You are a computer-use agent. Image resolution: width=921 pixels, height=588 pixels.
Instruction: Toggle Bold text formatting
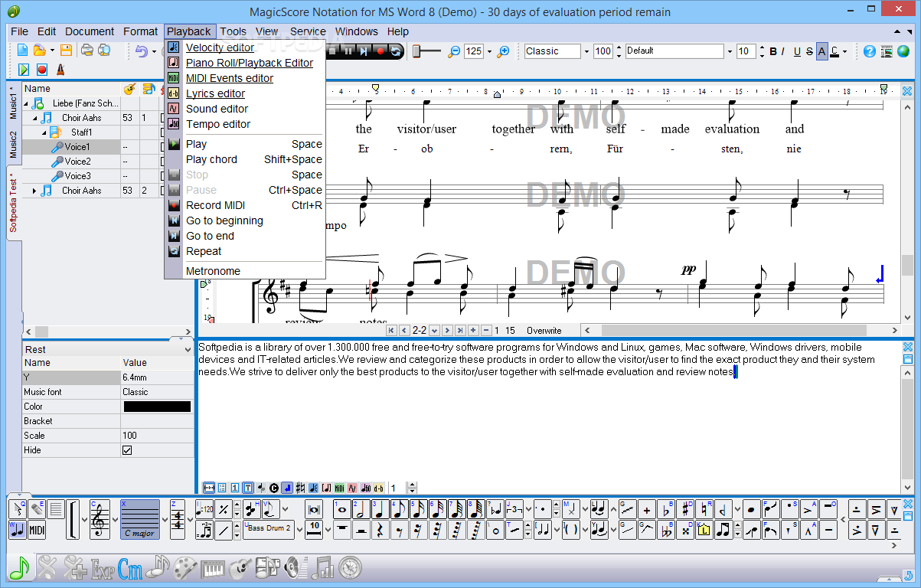pyautogui.click(x=773, y=51)
